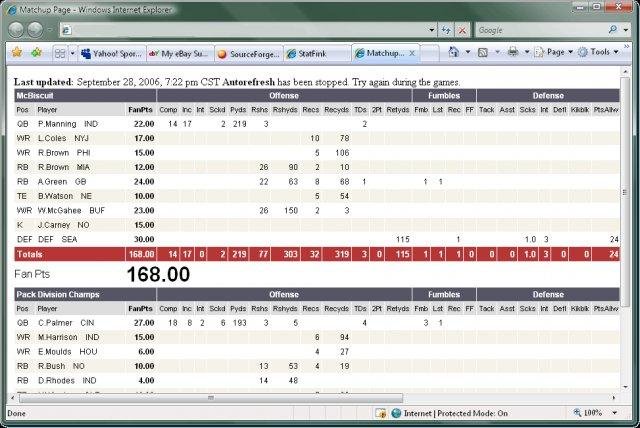Open the zoom level dropdown arrow
This screenshot has width=640, height=428.
[x=615, y=413]
